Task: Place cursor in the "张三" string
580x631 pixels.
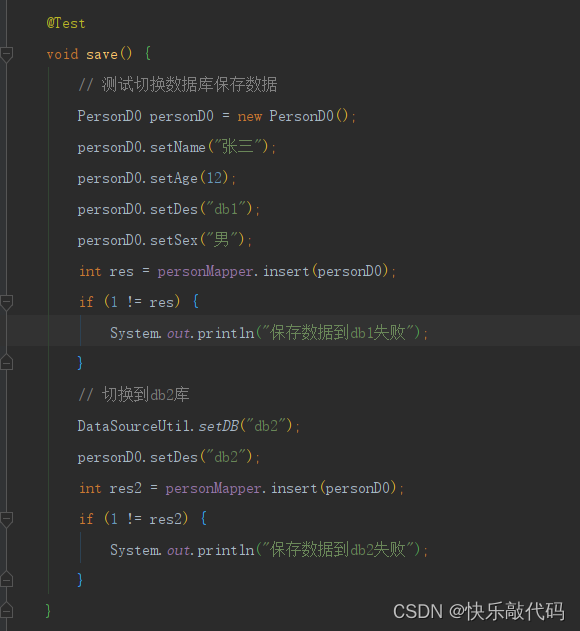Action: 238,146
